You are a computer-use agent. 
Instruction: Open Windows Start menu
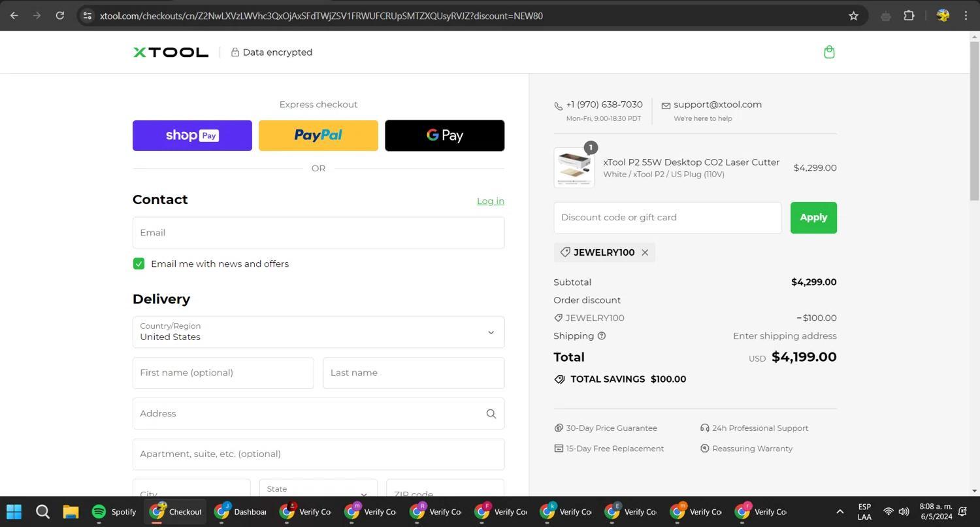click(x=14, y=511)
